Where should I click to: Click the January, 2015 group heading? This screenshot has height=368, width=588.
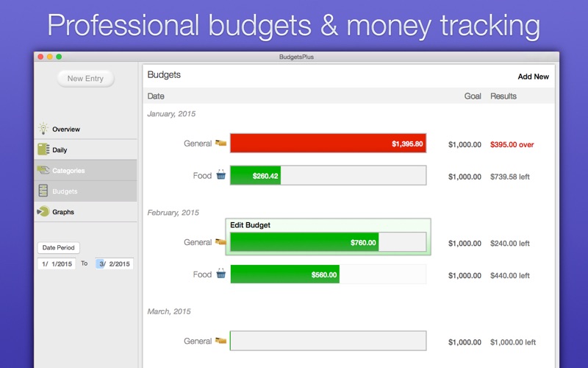tap(171, 114)
